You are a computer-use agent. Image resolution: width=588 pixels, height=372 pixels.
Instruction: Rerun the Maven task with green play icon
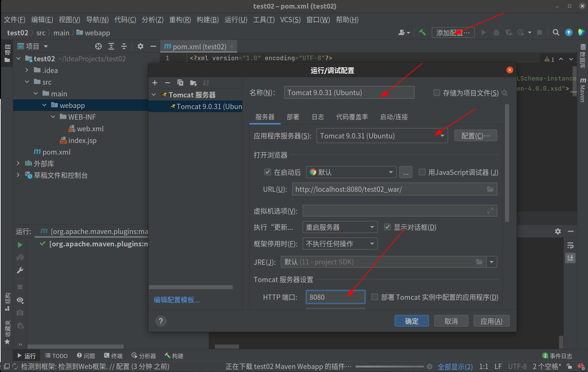tap(20, 245)
